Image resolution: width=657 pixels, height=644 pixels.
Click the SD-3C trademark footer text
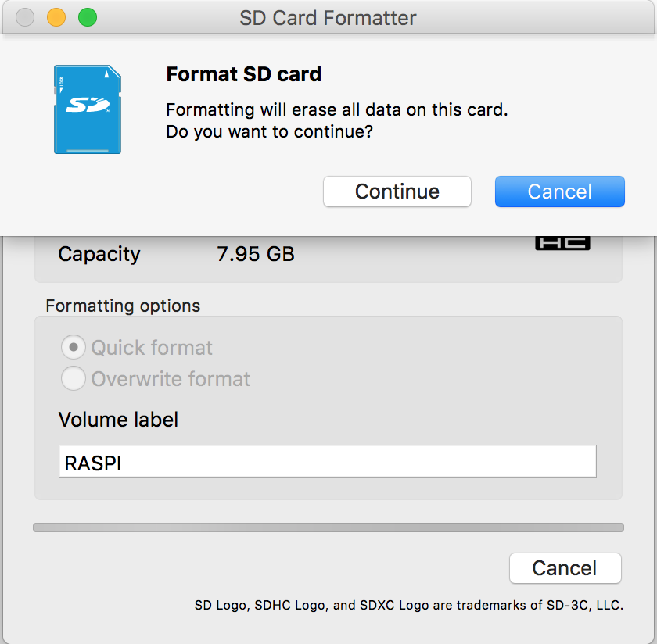click(408, 605)
